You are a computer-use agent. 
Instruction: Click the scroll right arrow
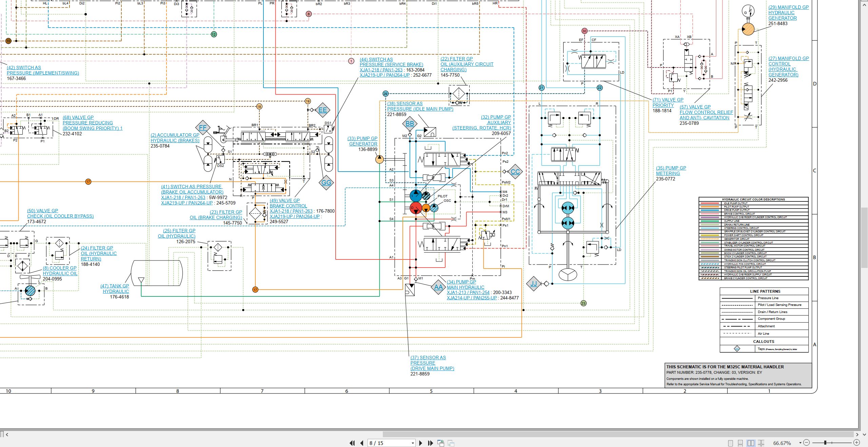(857, 434)
